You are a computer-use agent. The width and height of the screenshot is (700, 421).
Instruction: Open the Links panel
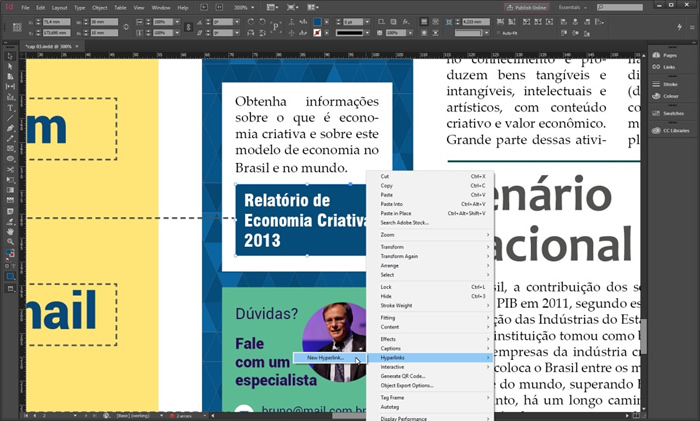[668, 67]
